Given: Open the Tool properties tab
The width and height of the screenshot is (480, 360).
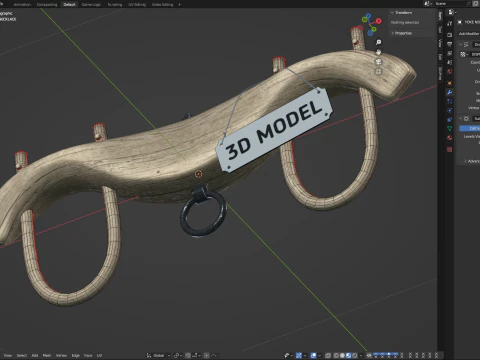Looking at the screenshot, I should pyautogui.click(x=450, y=23).
